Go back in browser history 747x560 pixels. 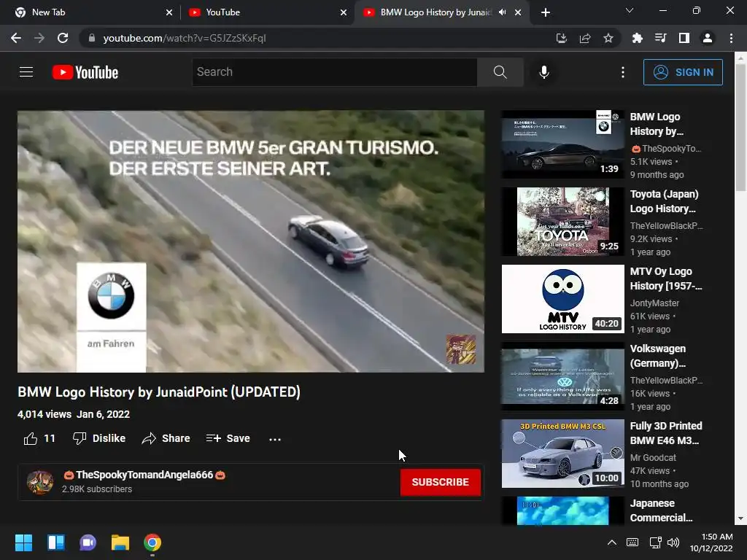tap(16, 38)
